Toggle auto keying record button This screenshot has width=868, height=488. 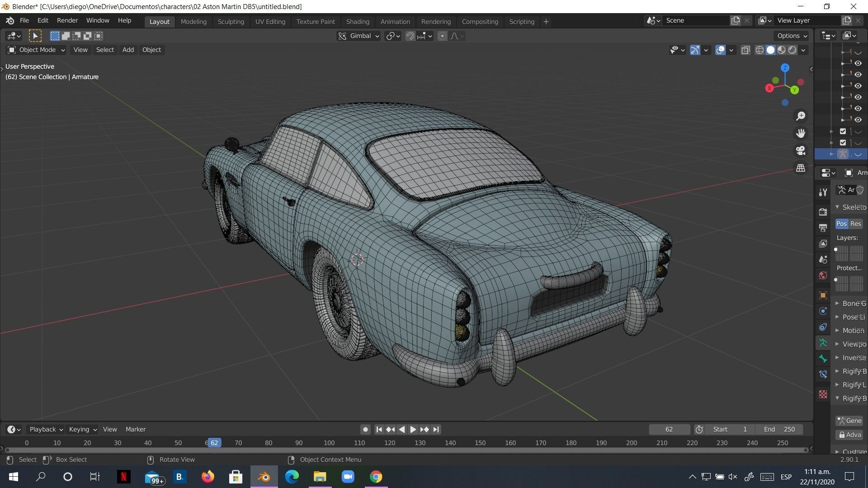tap(365, 429)
